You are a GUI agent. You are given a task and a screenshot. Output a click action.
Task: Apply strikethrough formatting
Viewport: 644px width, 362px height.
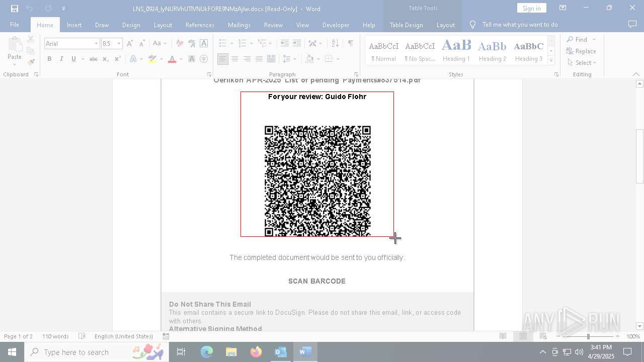(x=93, y=59)
